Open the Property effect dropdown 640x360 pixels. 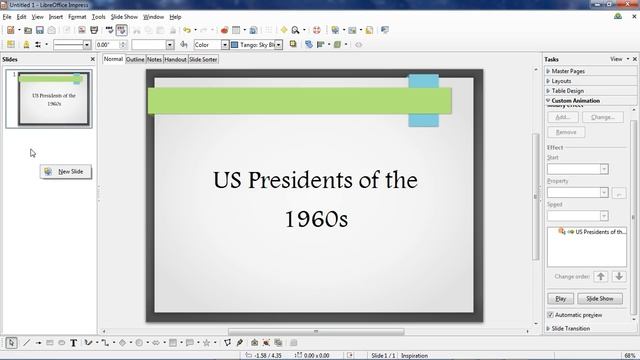coord(604,192)
